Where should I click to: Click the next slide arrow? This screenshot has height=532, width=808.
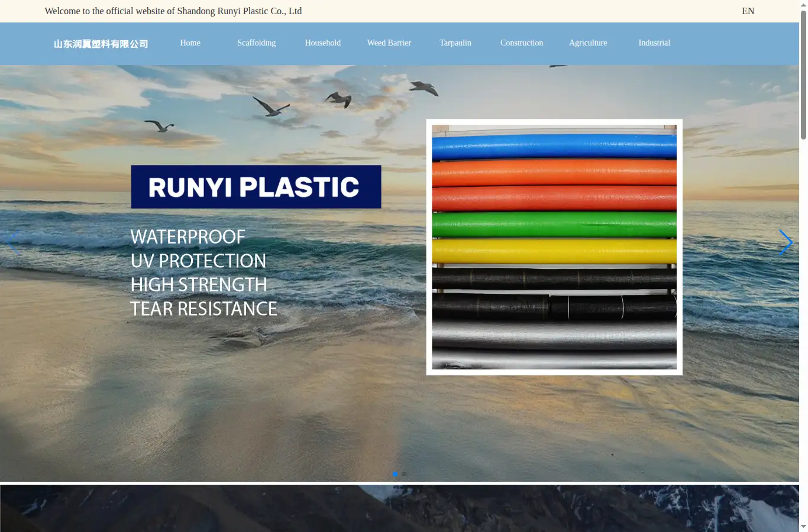[x=786, y=242]
